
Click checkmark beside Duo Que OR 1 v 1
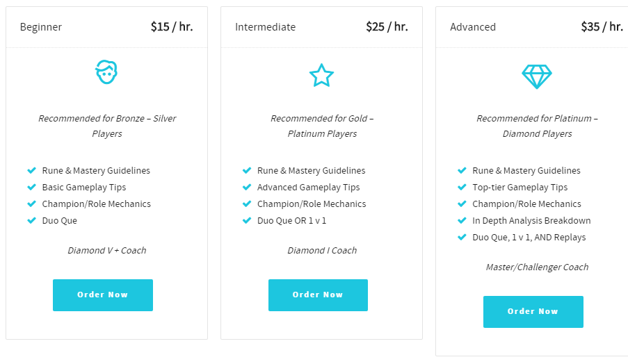click(x=247, y=220)
